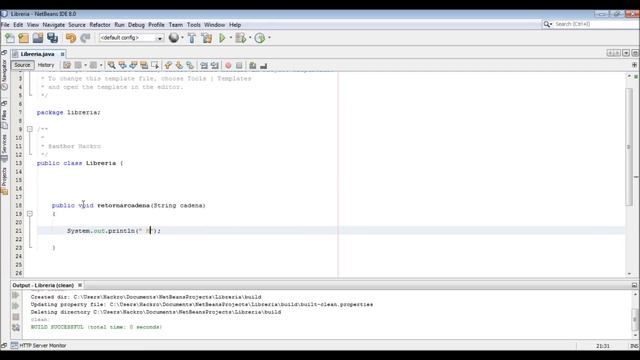Open the Help menu

(x=235, y=25)
